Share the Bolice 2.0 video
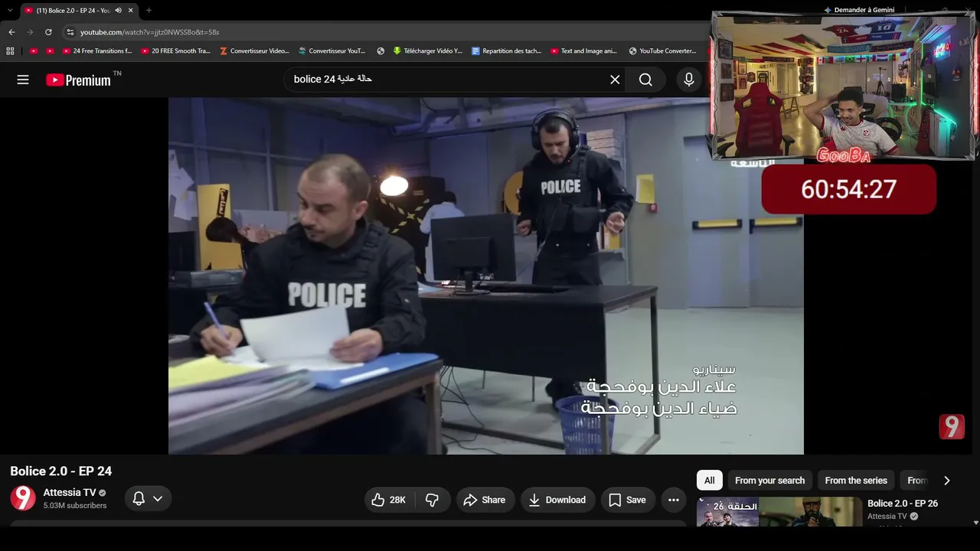This screenshot has height=551, width=980. (x=485, y=500)
